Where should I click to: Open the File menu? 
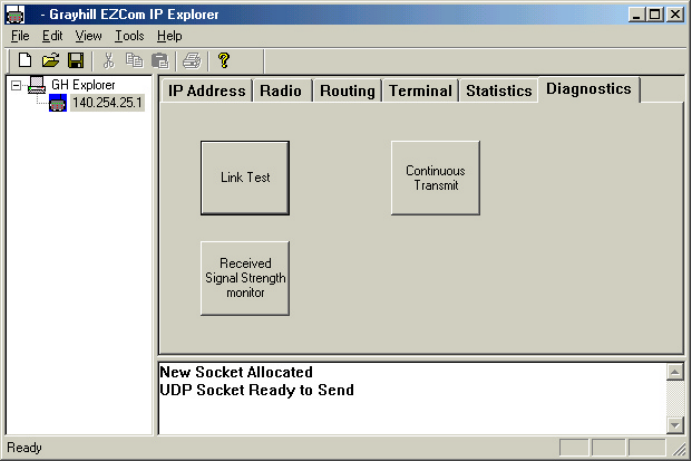click(x=20, y=36)
